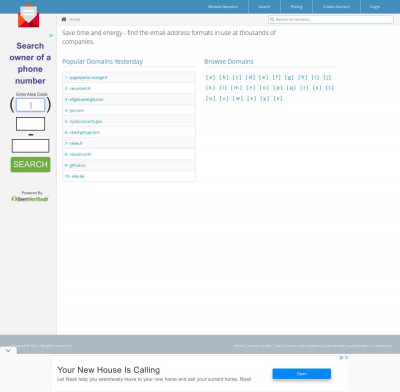The width and height of the screenshot is (400, 392).
Task: Browse domains starting with [t]
Action: coord(329,88)
